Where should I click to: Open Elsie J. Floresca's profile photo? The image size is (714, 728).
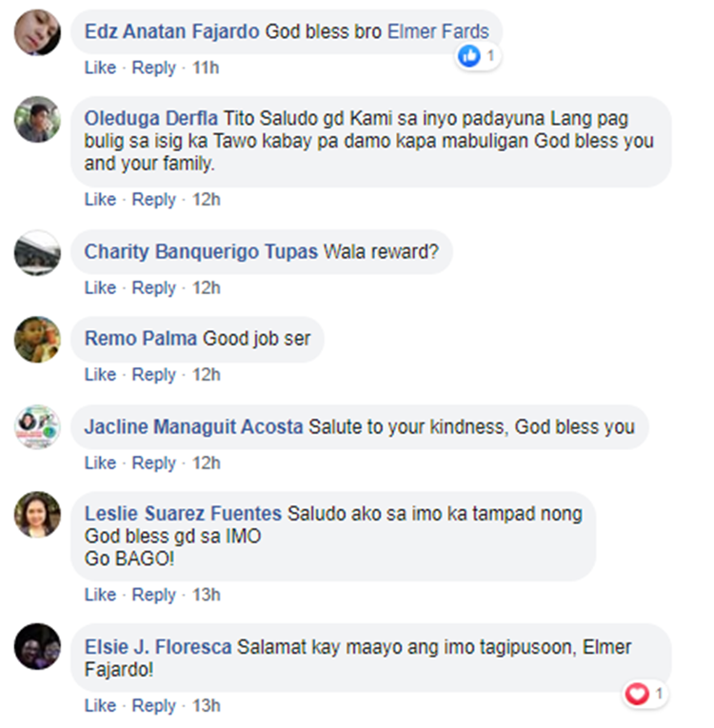(x=37, y=647)
